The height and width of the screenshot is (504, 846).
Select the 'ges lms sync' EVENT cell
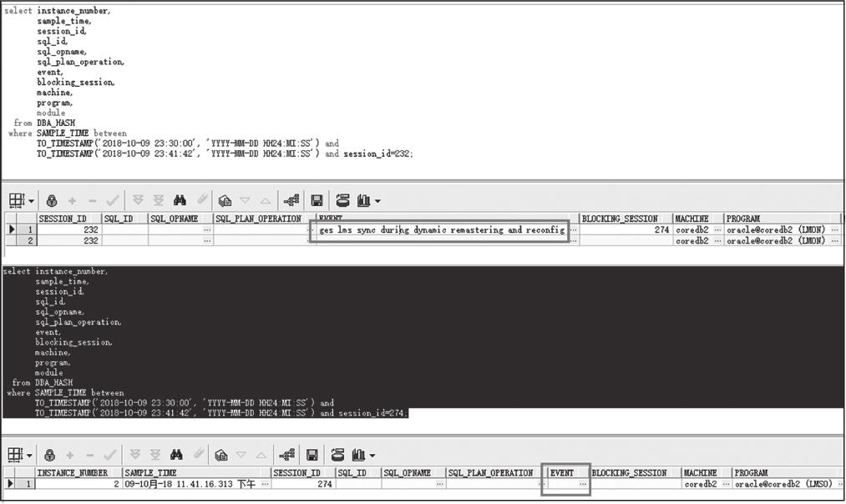441,229
